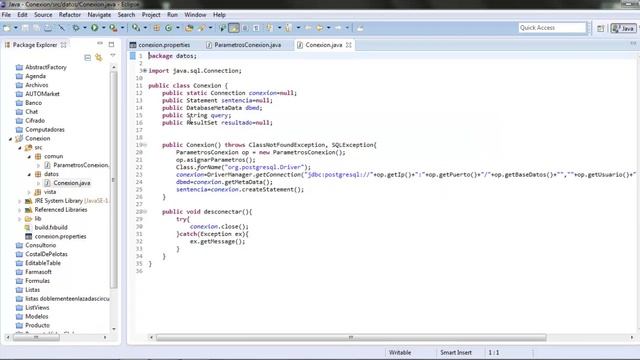Viewport: 640px width, 360px height.
Task: Go to Last Edit Location icon
Action: [x=308, y=28]
